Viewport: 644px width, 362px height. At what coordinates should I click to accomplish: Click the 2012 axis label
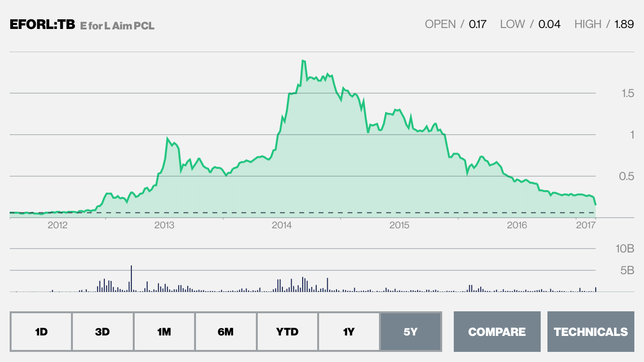tap(57, 225)
